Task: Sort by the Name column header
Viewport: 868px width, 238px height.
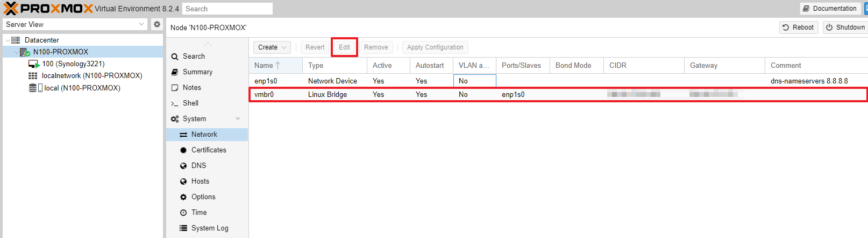Action: tap(275, 65)
